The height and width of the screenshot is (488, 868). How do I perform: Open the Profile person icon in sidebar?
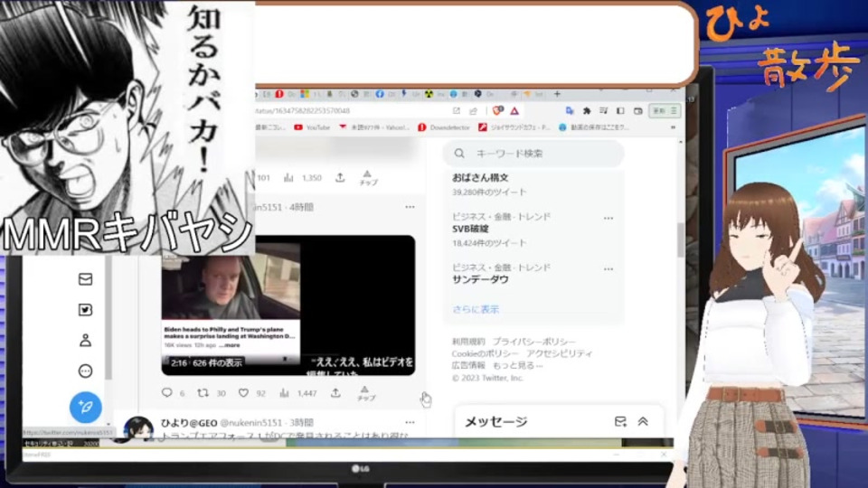(x=85, y=341)
